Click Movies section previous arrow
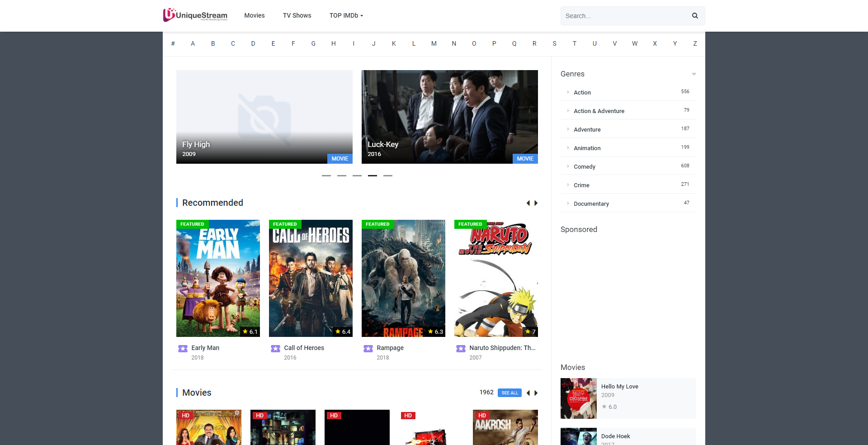Viewport: 868px width, 445px height. point(528,393)
